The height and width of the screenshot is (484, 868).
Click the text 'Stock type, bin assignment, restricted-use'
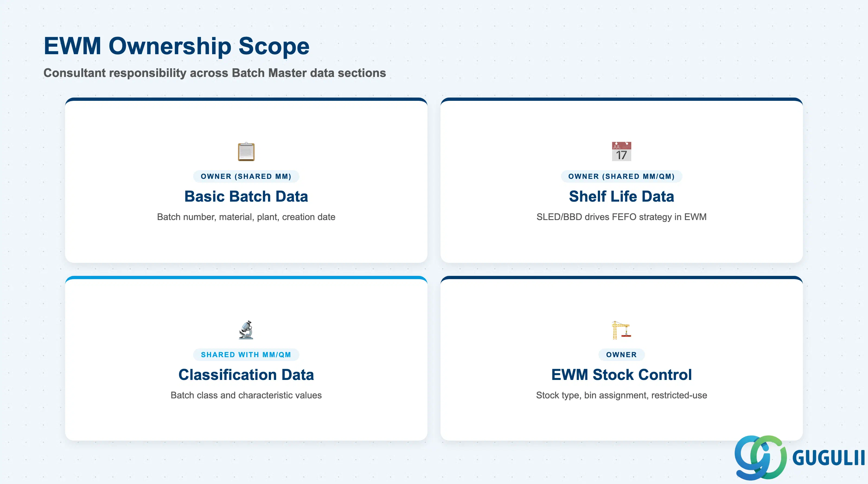[621, 395]
